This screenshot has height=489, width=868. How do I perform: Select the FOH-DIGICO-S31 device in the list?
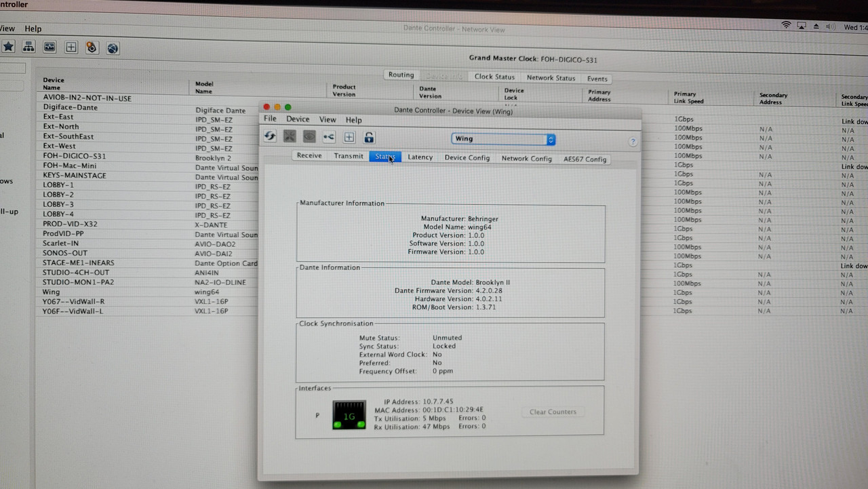pyautogui.click(x=75, y=156)
